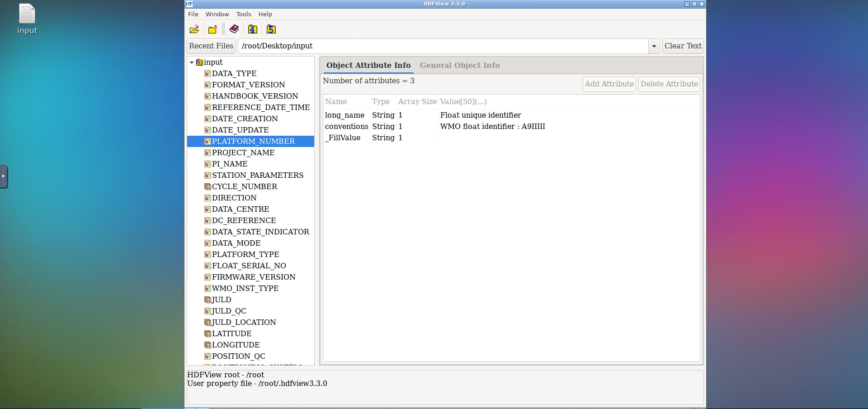Click the 'HDFView root - /root' status line

(226, 375)
